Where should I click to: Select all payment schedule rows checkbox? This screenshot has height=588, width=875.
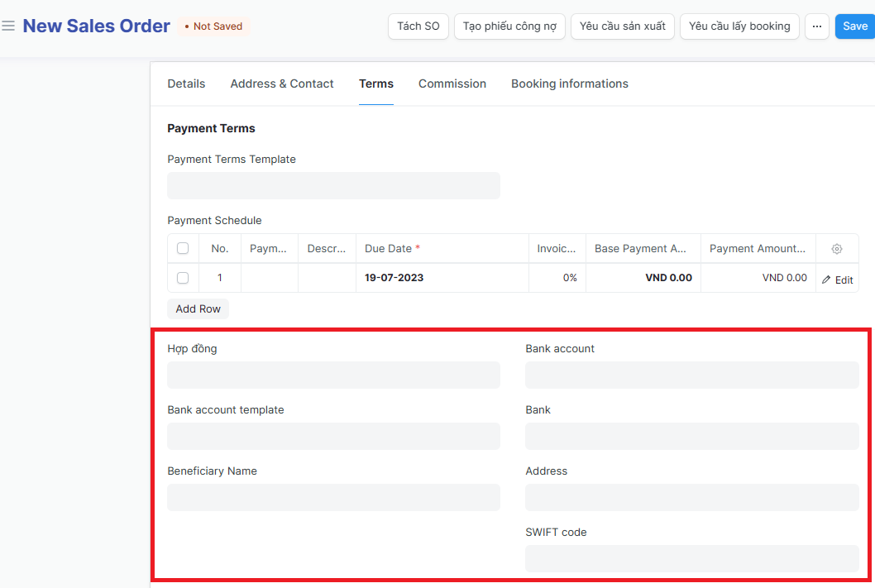(183, 249)
